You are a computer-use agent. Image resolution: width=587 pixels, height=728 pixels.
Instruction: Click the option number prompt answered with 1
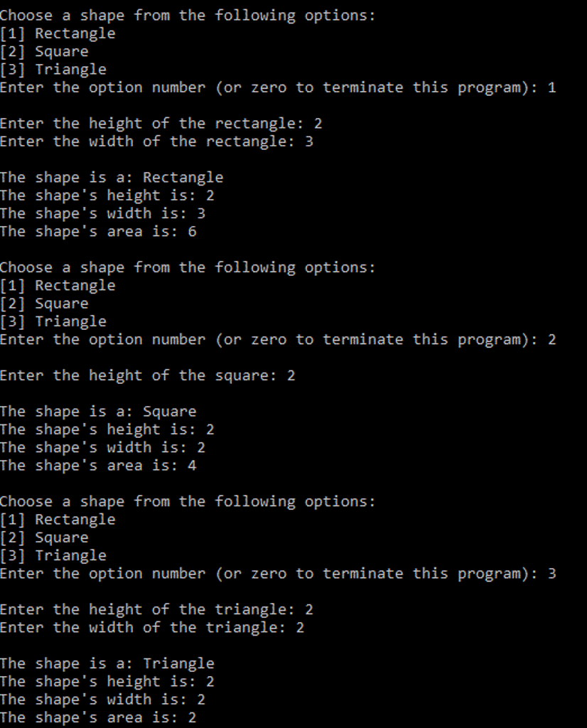[278, 87]
